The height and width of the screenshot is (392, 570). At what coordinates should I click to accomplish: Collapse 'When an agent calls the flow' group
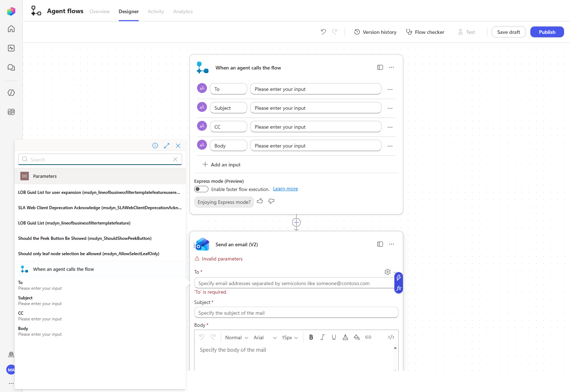(x=100, y=269)
